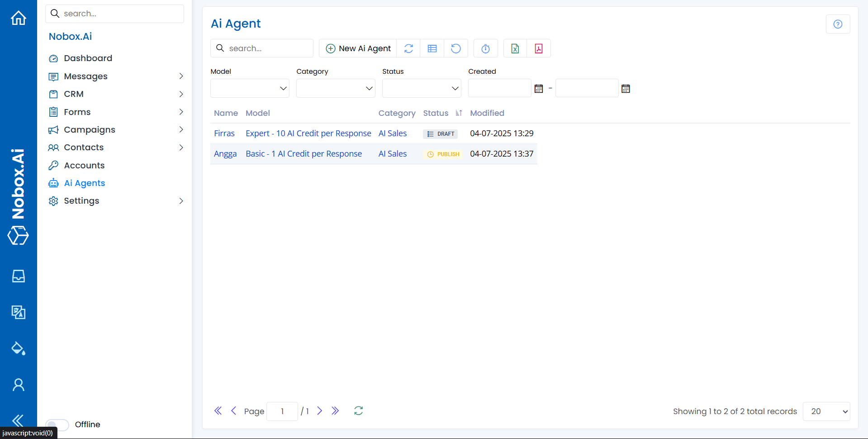This screenshot has width=868, height=439.
Task: Refresh the Ai Agent list
Action: point(408,48)
